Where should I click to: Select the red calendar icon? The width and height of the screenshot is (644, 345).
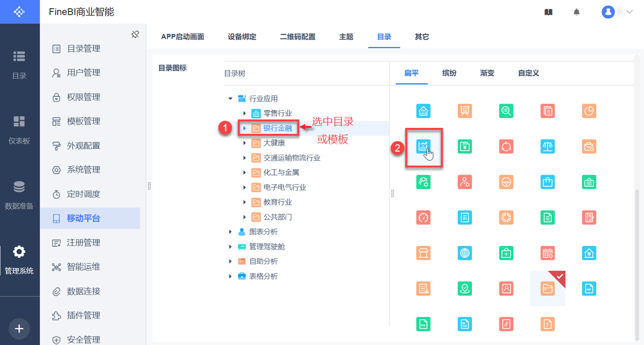coord(547,253)
